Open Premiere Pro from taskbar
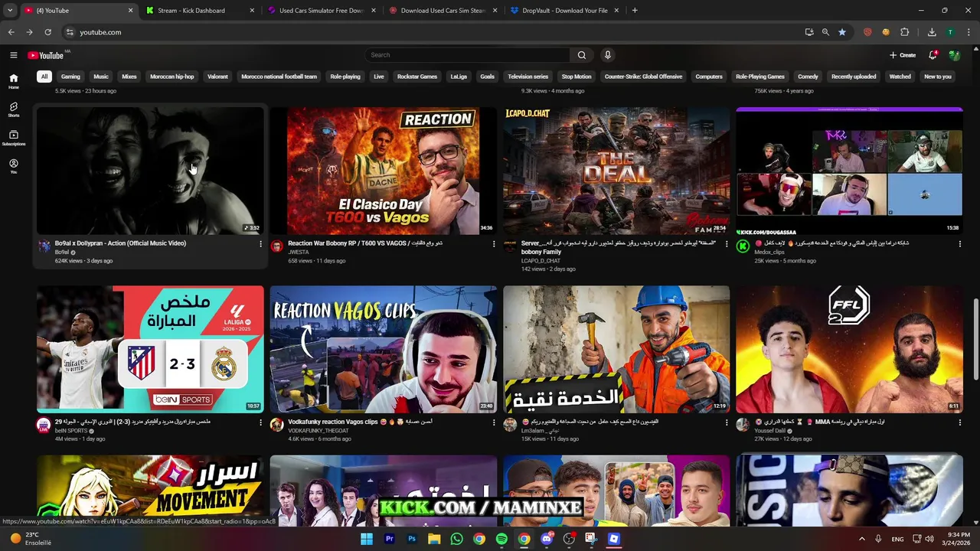 click(x=389, y=539)
